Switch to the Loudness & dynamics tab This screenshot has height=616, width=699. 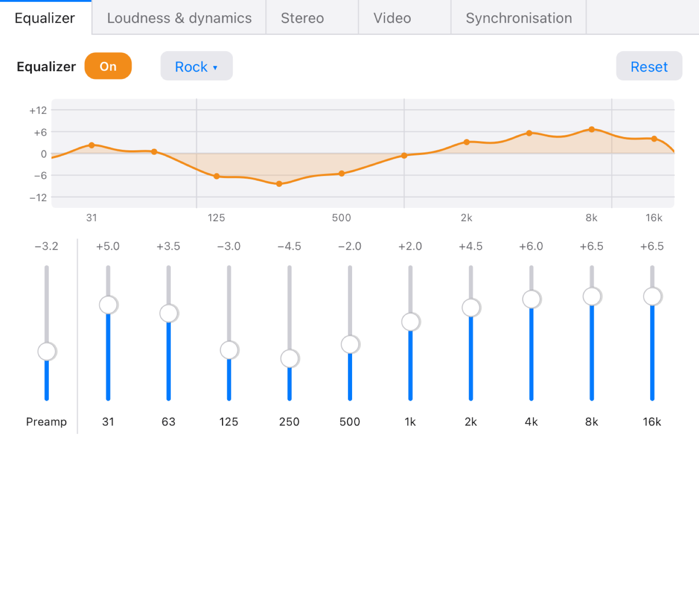(179, 18)
